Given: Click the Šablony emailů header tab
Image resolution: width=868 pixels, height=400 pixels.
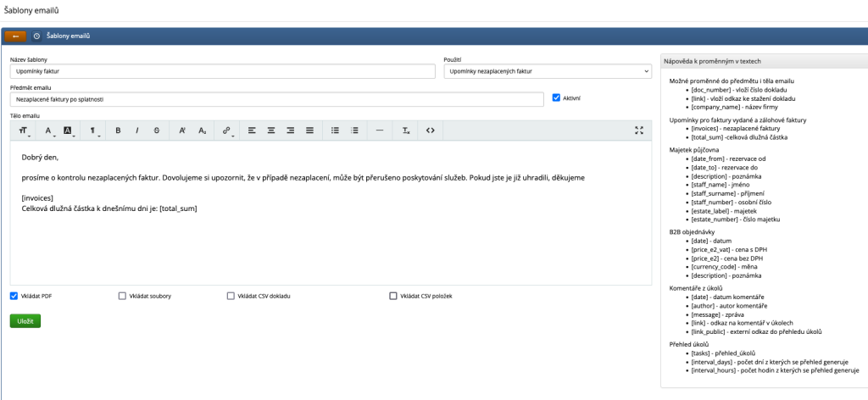Looking at the screenshot, I should pos(66,36).
